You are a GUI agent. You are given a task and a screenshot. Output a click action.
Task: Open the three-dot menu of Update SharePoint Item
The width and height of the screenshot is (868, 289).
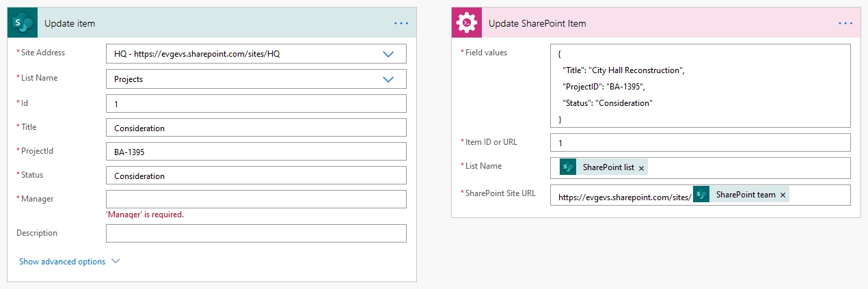pyautogui.click(x=845, y=23)
